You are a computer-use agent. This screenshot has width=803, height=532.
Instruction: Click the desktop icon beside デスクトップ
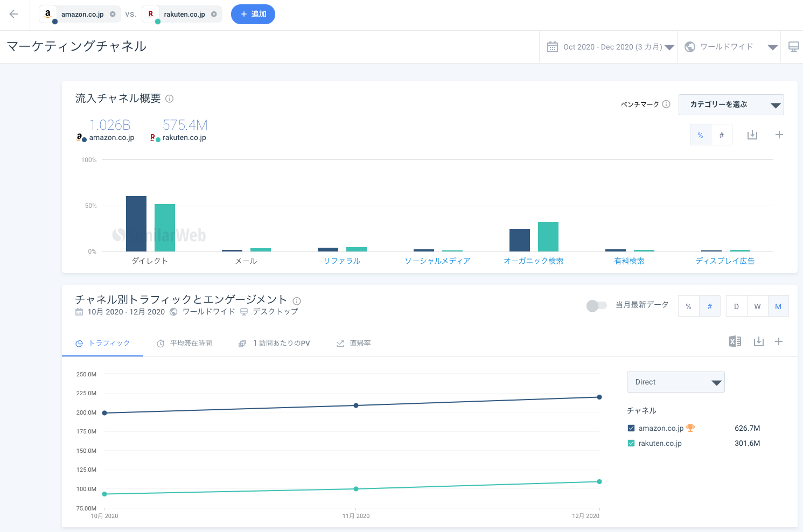click(244, 312)
